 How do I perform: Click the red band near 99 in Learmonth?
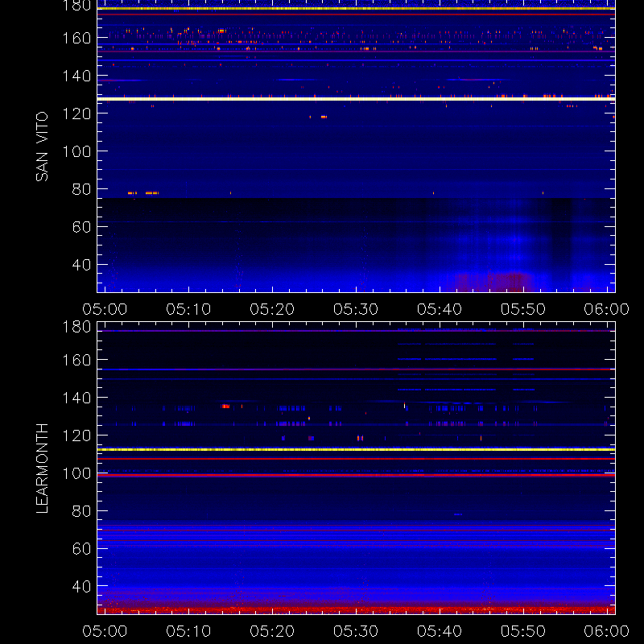coord(356,475)
